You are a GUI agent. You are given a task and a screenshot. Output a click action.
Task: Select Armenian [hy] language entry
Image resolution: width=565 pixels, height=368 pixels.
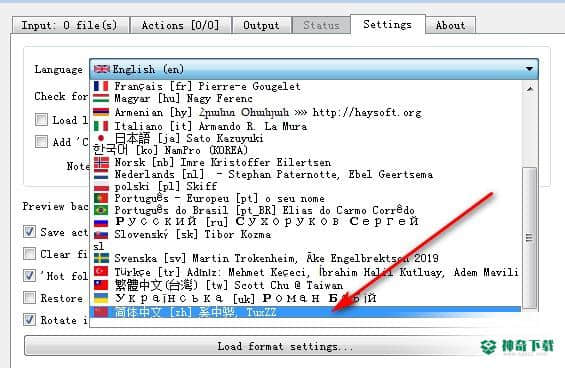tap(306, 112)
